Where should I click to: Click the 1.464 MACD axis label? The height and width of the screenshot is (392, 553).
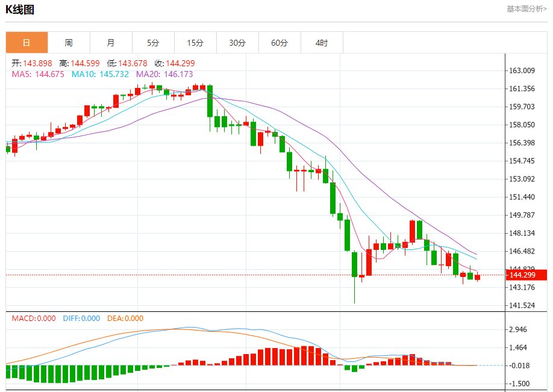pyautogui.click(x=517, y=347)
